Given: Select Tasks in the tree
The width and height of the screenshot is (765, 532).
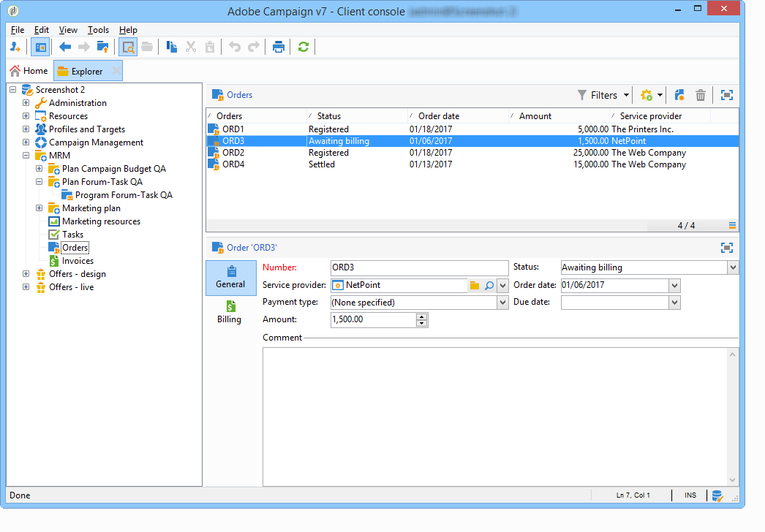Looking at the screenshot, I should pos(72,235).
